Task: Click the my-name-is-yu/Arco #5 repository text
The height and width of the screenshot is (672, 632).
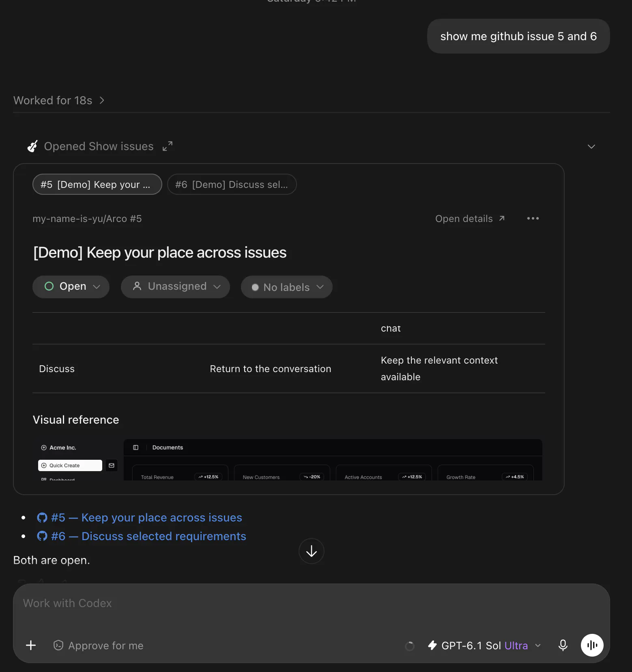Action: tap(87, 219)
